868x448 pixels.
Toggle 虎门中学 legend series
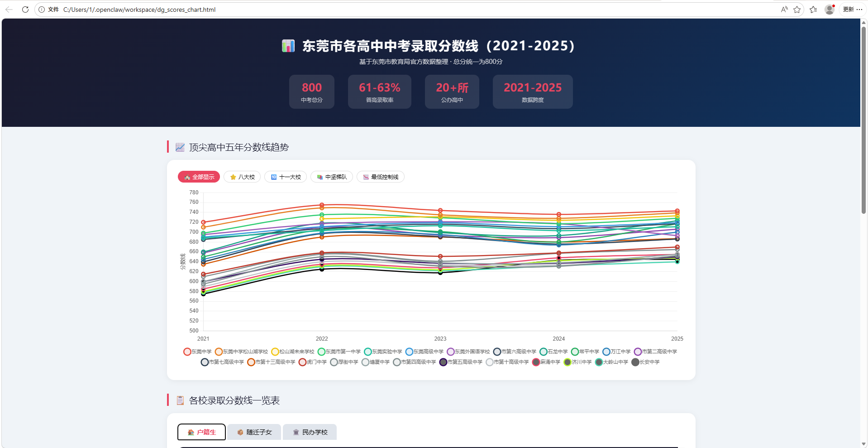click(x=313, y=362)
